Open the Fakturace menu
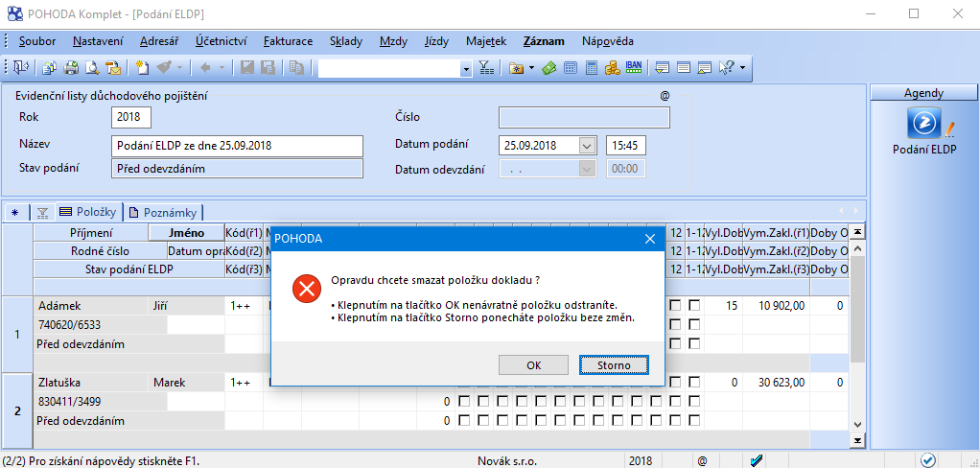This screenshot has height=468, width=980. (x=288, y=41)
